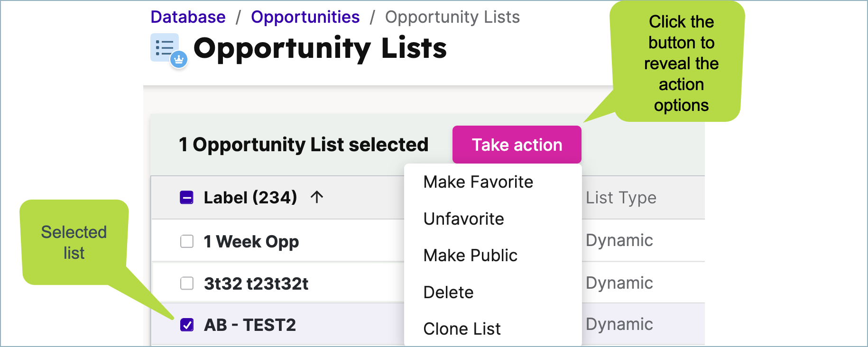
Task: Select Unfavorite in the action menu
Action: point(463,219)
